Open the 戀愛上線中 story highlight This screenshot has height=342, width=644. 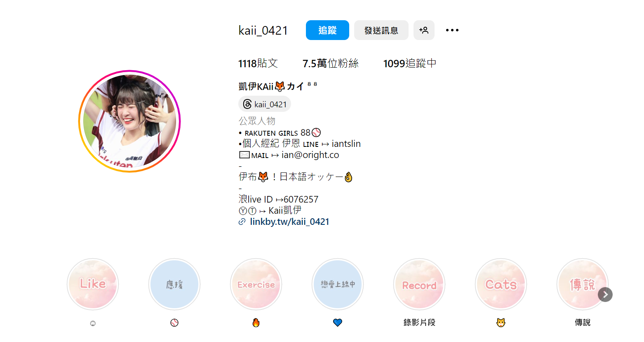pyautogui.click(x=338, y=284)
